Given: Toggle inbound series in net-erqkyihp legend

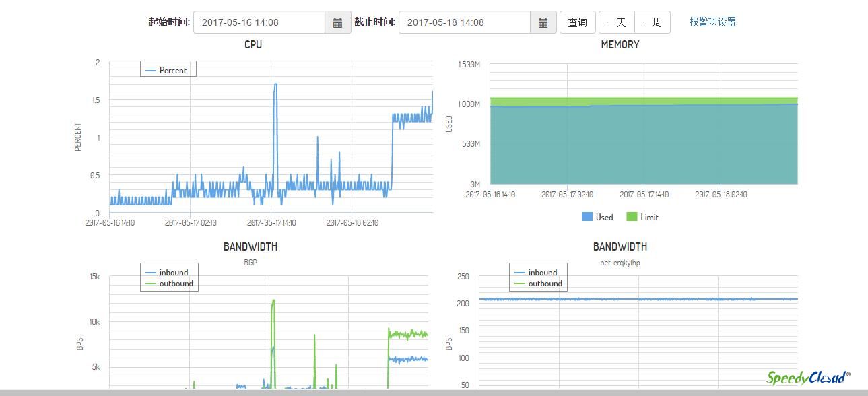Looking at the screenshot, I should coord(536,273).
